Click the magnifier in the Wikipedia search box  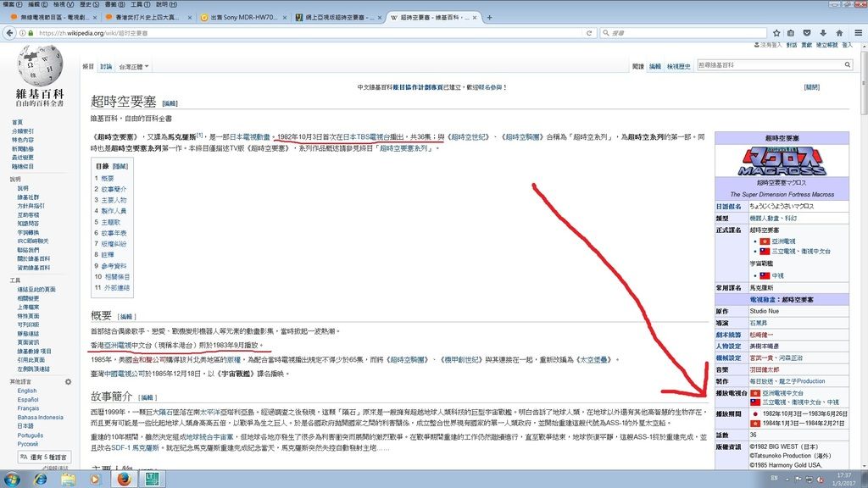[x=847, y=64]
